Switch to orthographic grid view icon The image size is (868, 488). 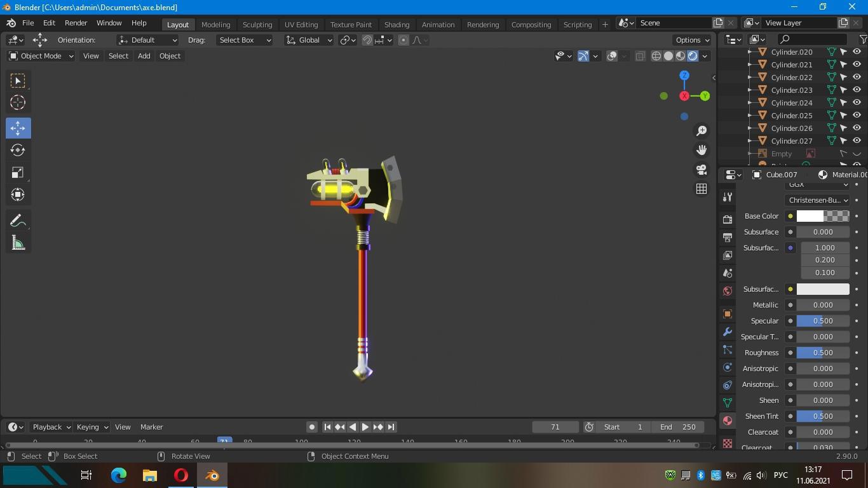(702, 189)
